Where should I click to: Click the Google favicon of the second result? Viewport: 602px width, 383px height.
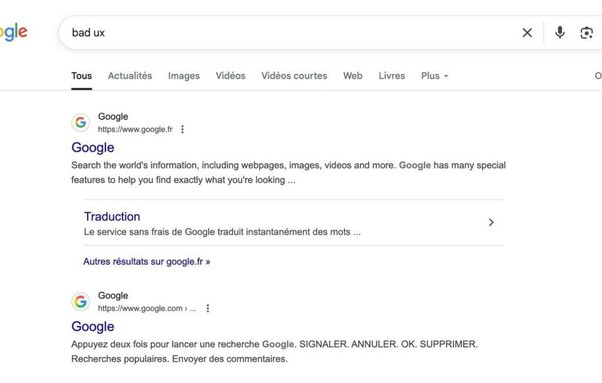[81, 302]
